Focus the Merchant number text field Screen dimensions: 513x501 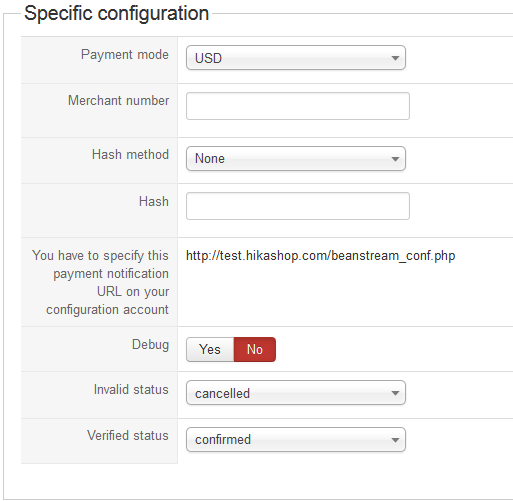(x=298, y=106)
